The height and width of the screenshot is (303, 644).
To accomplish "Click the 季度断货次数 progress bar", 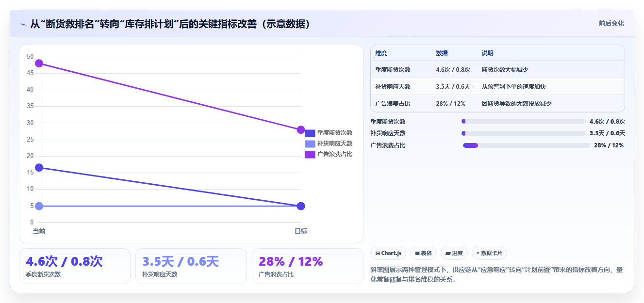I will pos(524,121).
